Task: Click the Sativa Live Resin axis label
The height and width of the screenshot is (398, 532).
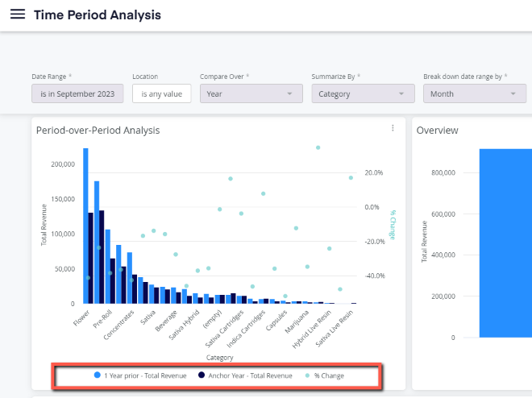Action: click(x=335, y=329)
